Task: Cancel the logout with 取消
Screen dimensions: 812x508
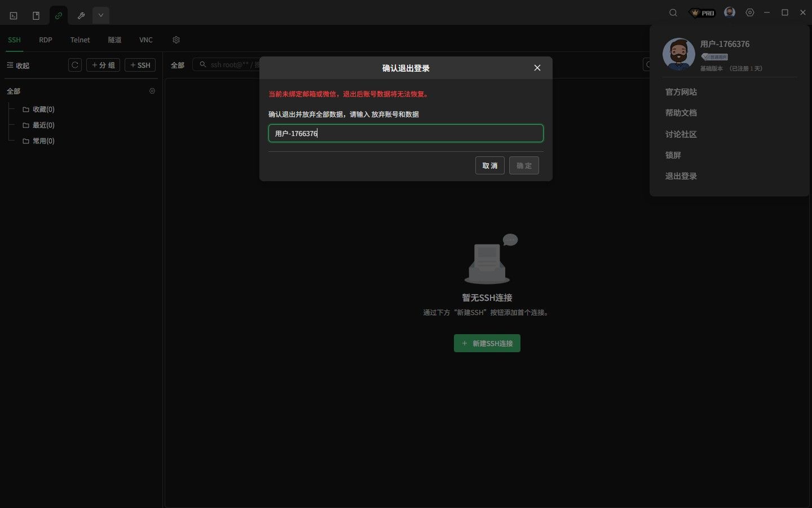Action: tap(490, 165)
